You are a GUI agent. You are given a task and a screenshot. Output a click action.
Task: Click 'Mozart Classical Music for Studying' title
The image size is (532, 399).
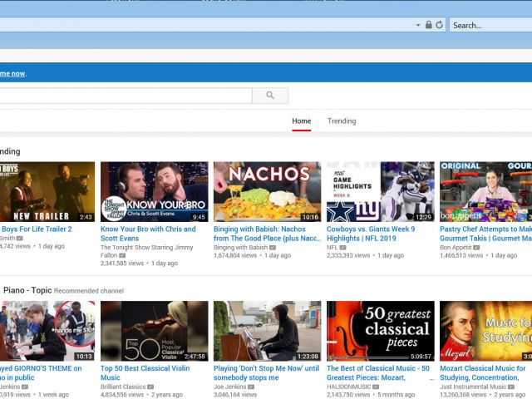click(x=483, y=372)
